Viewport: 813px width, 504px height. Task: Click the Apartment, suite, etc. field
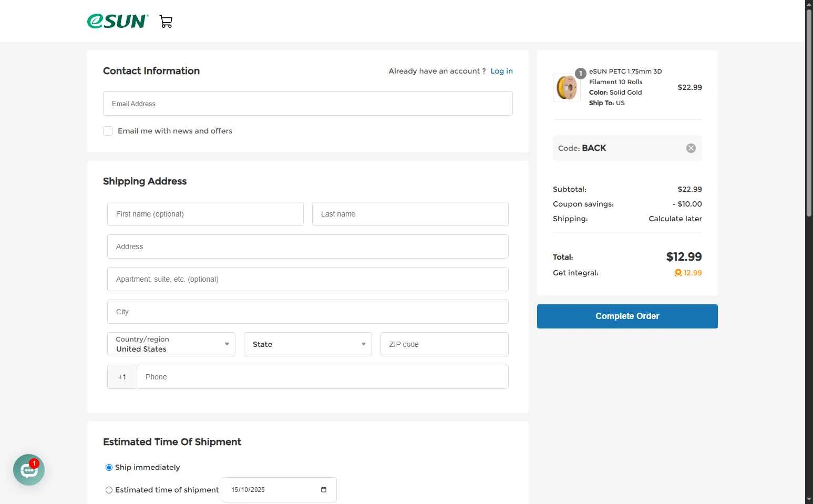(x=308, y=279)
